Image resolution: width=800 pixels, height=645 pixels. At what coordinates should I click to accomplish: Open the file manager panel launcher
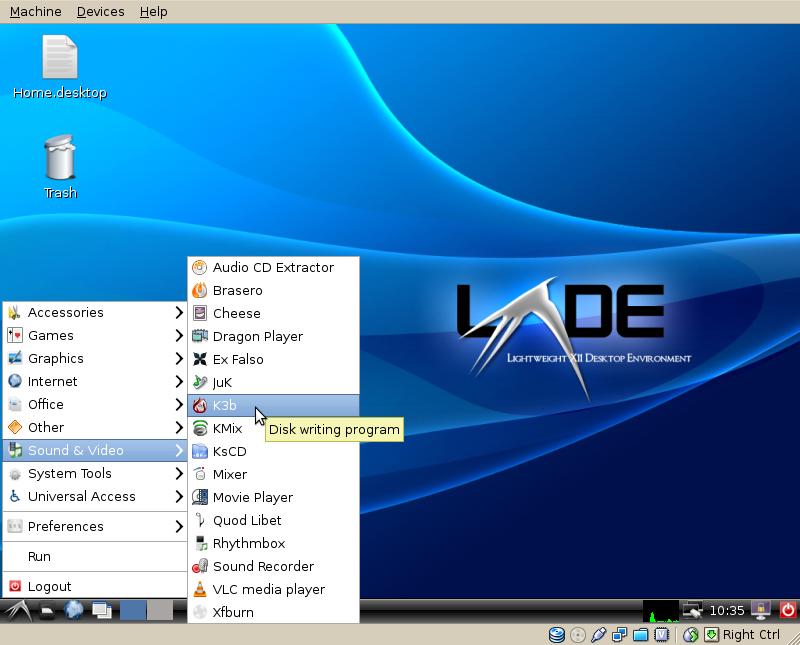(x=47, y=610)
